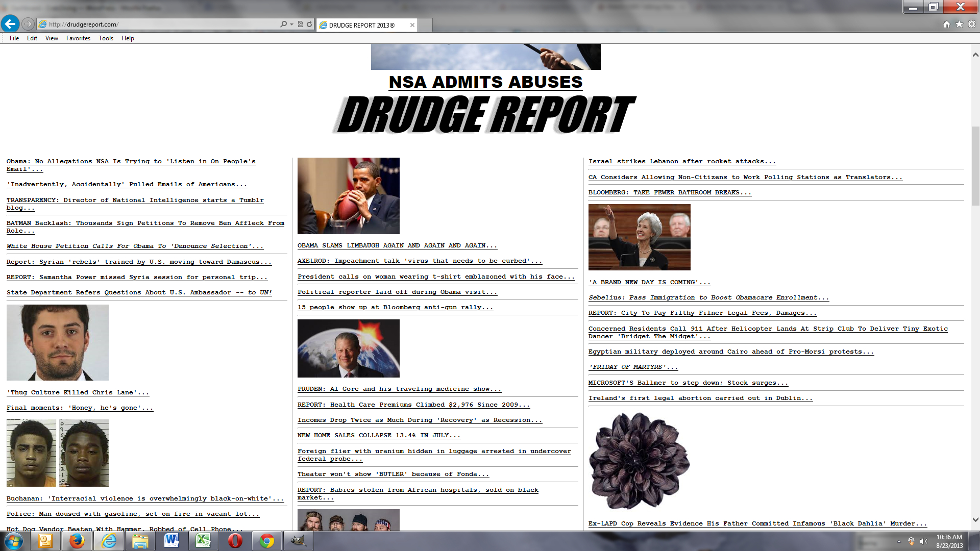This screenshot has height=551, width=980.
Task: Click the Compatibility View icon
Action: [300, 24]
